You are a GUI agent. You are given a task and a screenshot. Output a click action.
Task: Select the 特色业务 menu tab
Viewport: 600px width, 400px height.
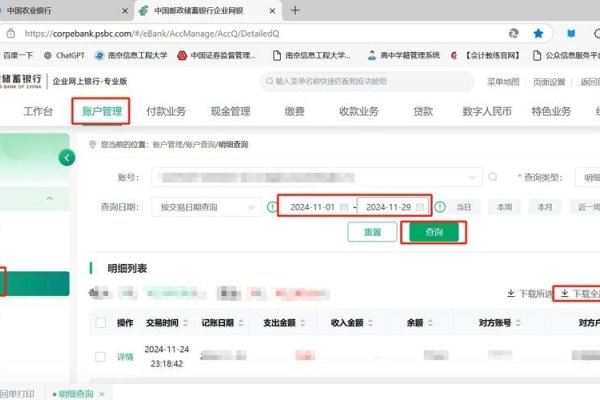(551, 111)
